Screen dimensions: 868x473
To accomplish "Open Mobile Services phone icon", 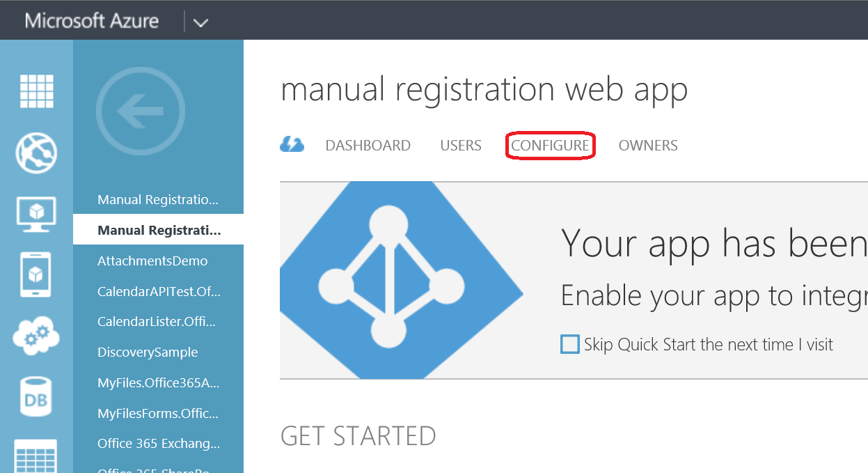I will pos(37,275).
